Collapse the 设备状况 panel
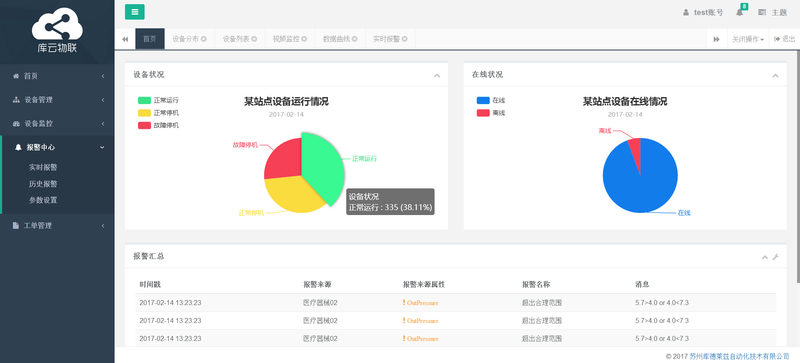The height and width of the screenshot is (363, 800). (x=437, y=76)
